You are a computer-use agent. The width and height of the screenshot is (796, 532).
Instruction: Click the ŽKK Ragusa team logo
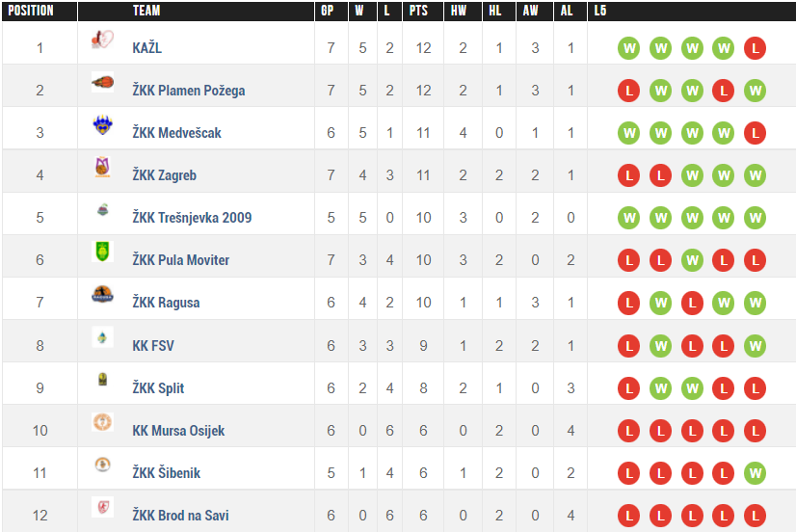point(101,295)
